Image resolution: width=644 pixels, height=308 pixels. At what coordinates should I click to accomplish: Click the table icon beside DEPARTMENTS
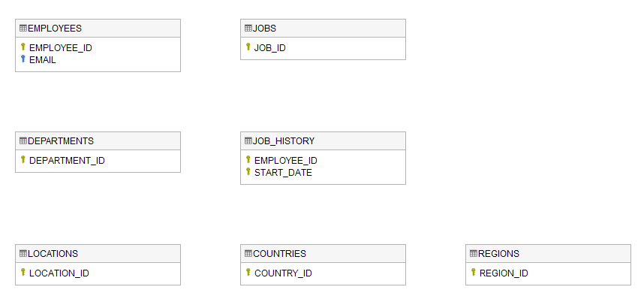coord(23,141)
